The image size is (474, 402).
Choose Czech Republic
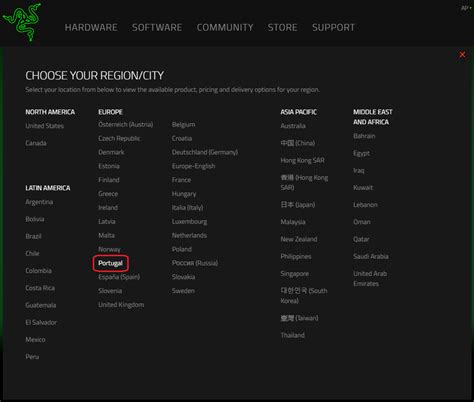[120, 138]
